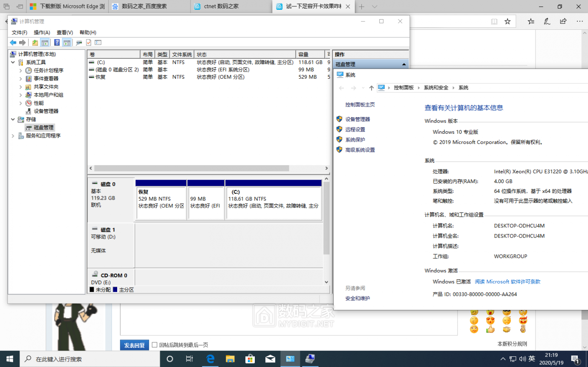Click the Edge favorites star icon

click(507, 21)
